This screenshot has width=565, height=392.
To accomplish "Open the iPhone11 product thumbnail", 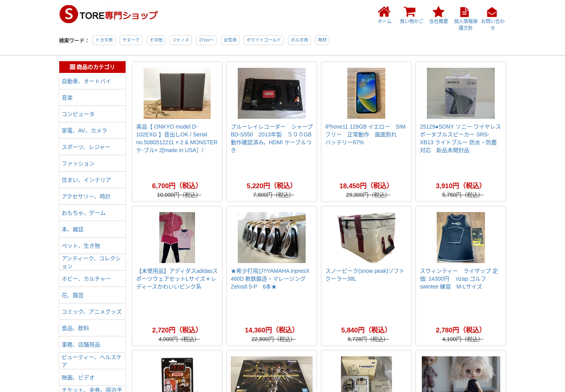I will [366, 93].
